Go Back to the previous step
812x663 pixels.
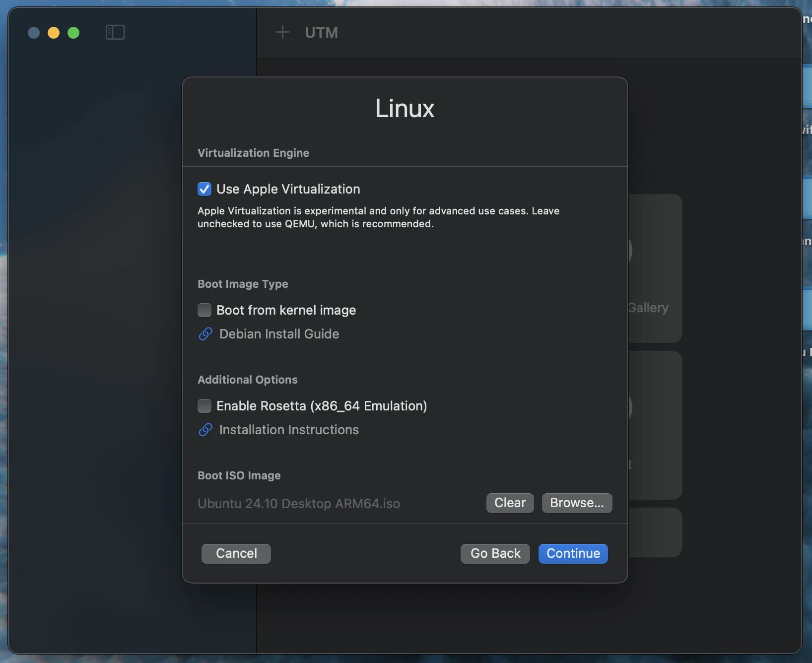click(495, 553)
